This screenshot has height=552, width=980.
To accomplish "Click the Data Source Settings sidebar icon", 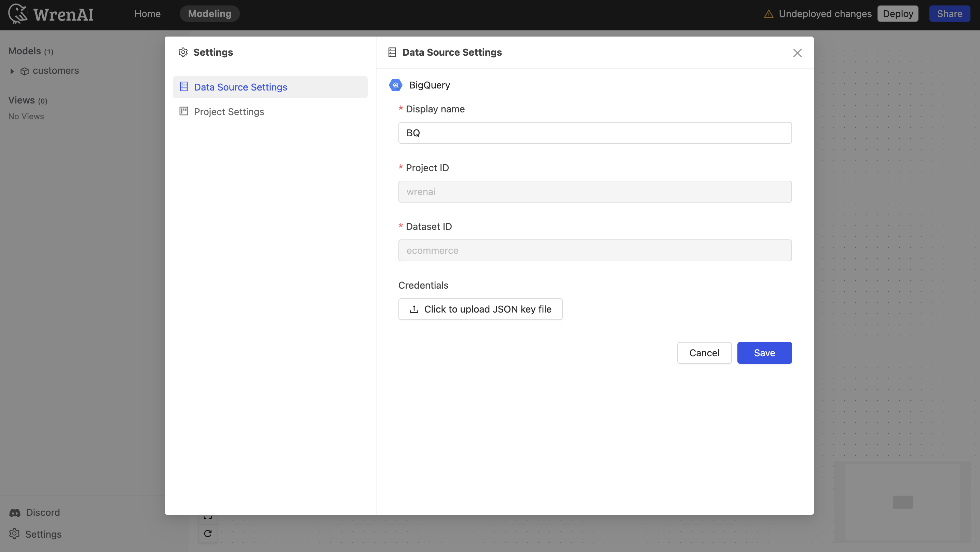I will click(184, 87).
